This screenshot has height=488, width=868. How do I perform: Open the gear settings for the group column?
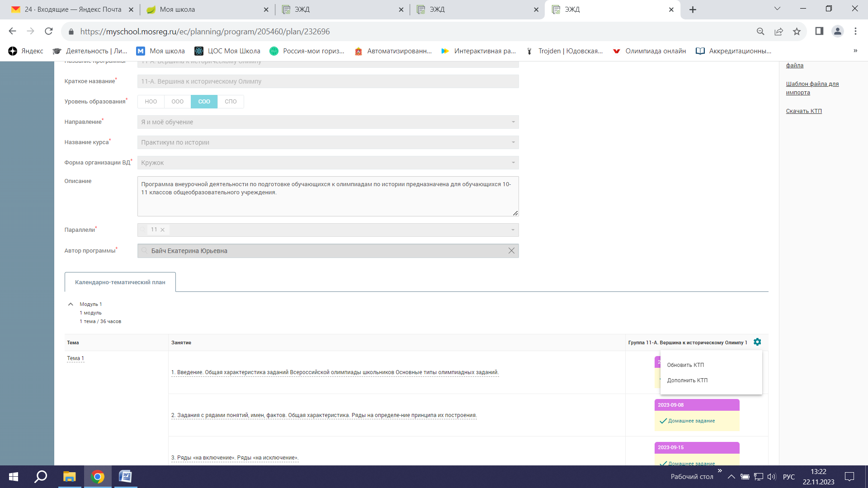(x=757, y=342)
